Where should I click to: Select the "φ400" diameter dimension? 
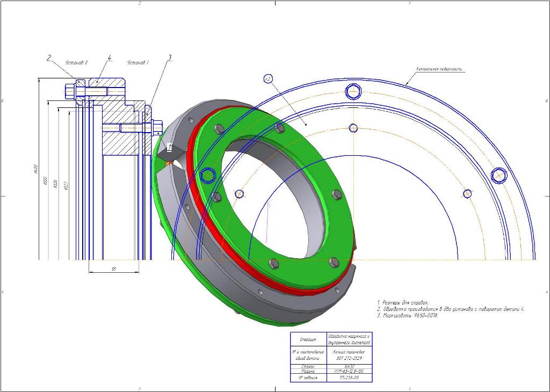pos(35,169)
